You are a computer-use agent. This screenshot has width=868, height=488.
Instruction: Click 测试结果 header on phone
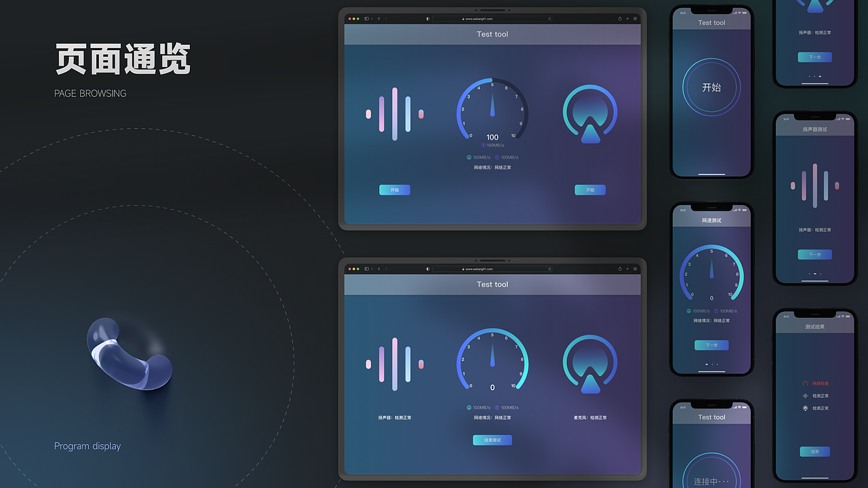tap(815, 327)
